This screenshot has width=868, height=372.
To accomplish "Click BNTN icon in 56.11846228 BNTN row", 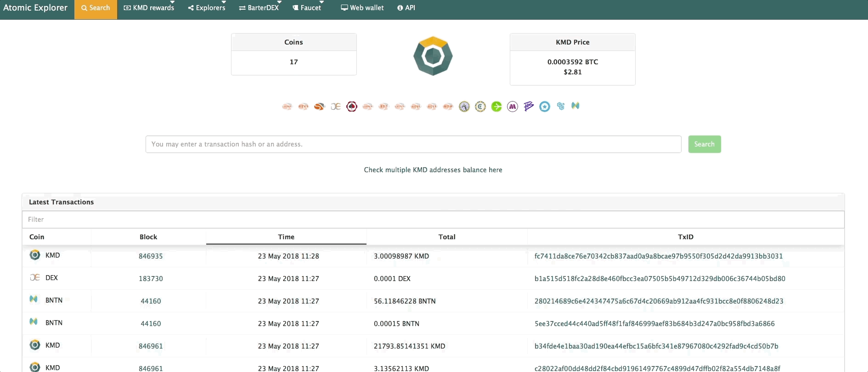I will click(34, 299).
